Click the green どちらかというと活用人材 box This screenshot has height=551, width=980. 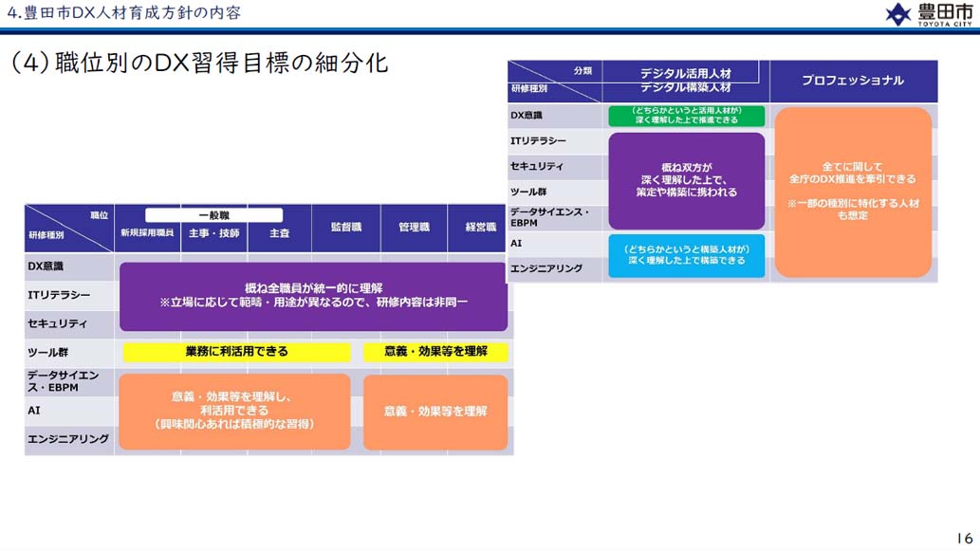coord(686,116)
